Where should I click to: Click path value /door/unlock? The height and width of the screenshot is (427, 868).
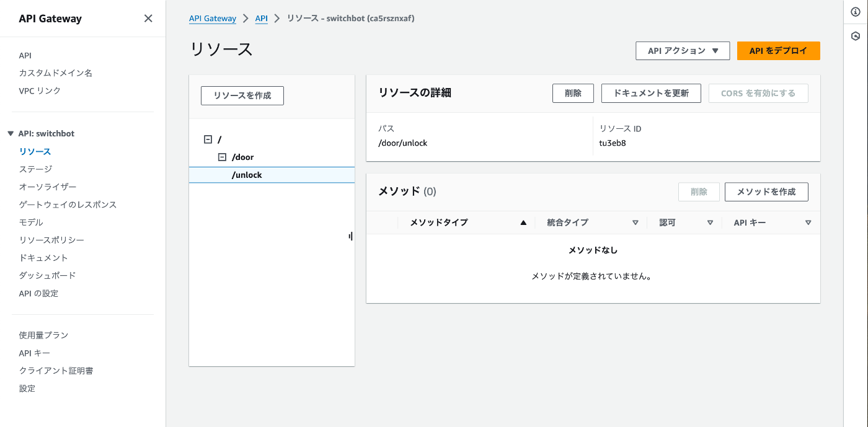403,143
